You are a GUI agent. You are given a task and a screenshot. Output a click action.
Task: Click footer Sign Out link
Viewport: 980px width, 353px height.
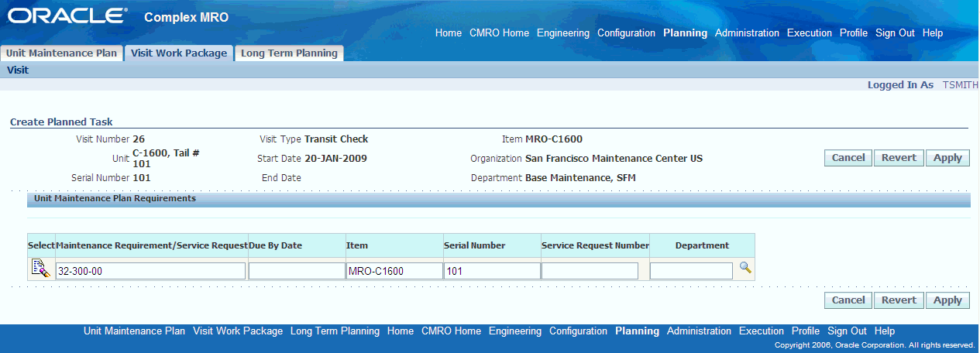click(847, 331)
